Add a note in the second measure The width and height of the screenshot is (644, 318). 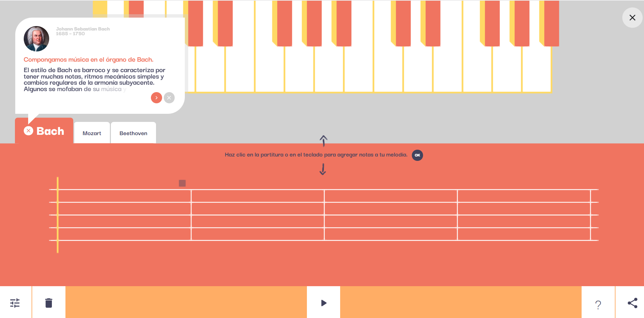click(x=258, y=215)
